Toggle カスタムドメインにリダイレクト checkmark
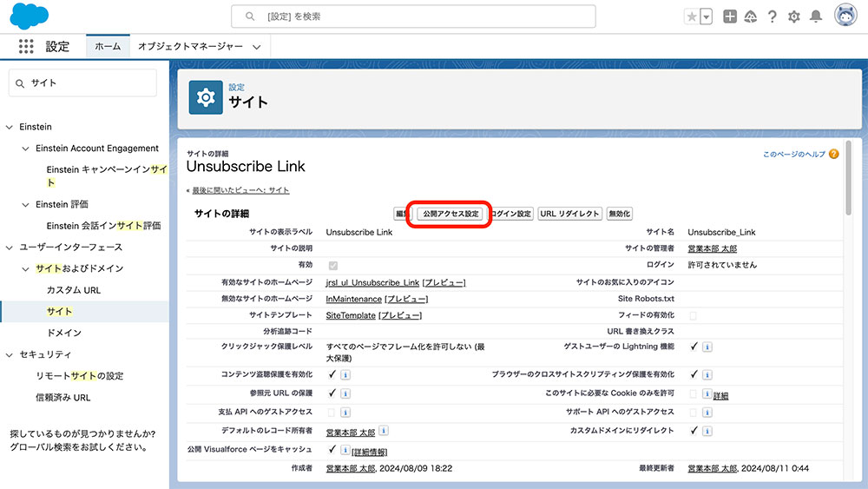 click(x=694, y=430)
